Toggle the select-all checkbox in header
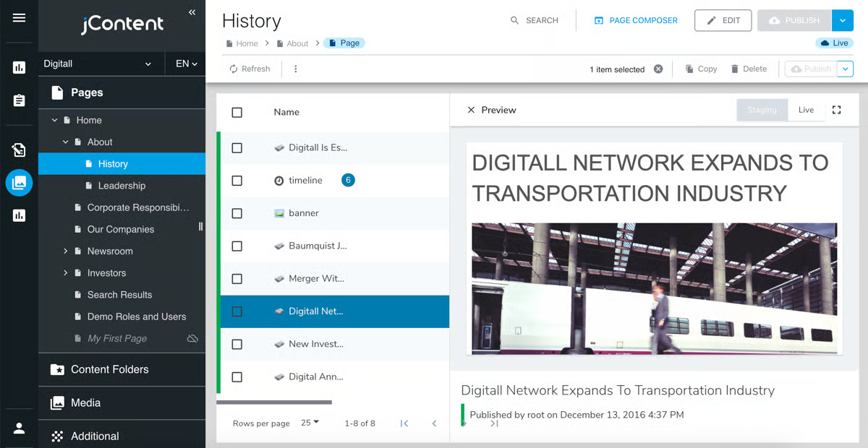Image resolution: width=868 pixels, height=448 pixels. click(237, 112)
